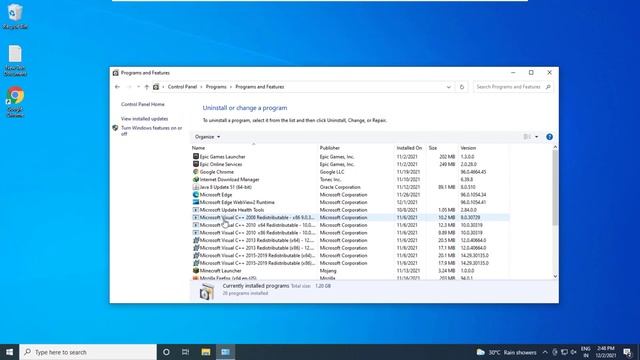Screen dimensions: 640x360
Task: Click the Epic Games Launcher icon
Action: point(196,156)
